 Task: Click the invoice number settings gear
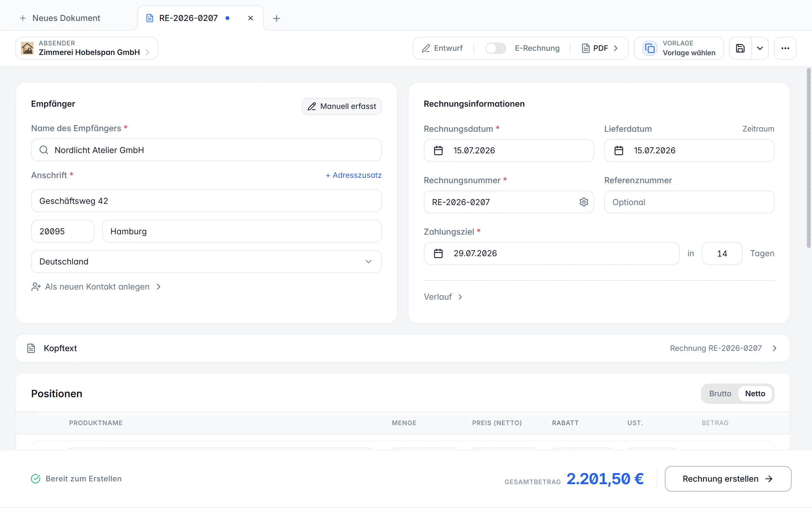pyautogui.click(x=584, y=202)
